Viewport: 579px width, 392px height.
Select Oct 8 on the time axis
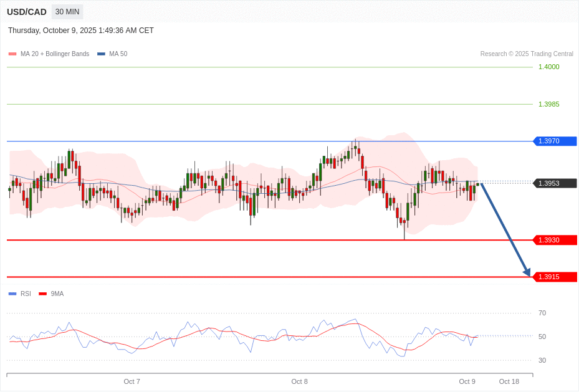tap(299, 381)
